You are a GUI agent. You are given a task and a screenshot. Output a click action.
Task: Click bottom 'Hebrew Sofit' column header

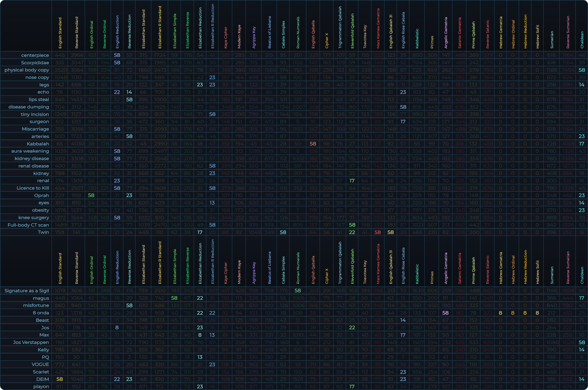[x=537, y=272]
